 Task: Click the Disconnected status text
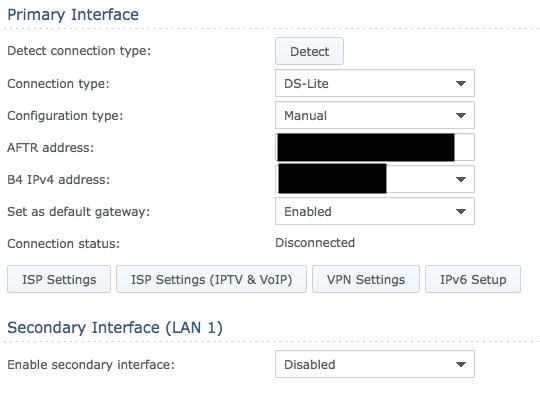click(315, 243)
